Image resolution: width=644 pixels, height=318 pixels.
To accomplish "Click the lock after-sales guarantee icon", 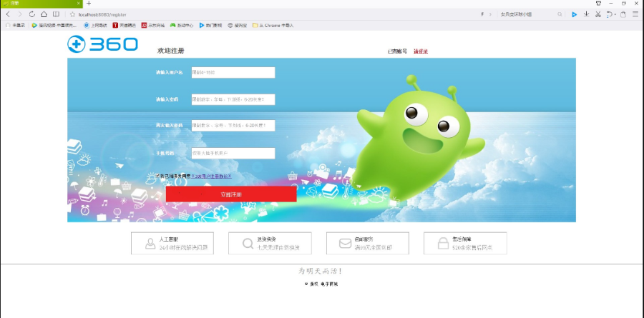I will [x=443, y=244].
